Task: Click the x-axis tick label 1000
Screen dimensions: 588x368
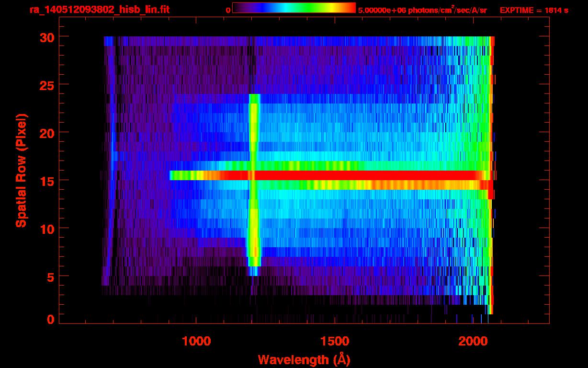Action: point(196,341)
